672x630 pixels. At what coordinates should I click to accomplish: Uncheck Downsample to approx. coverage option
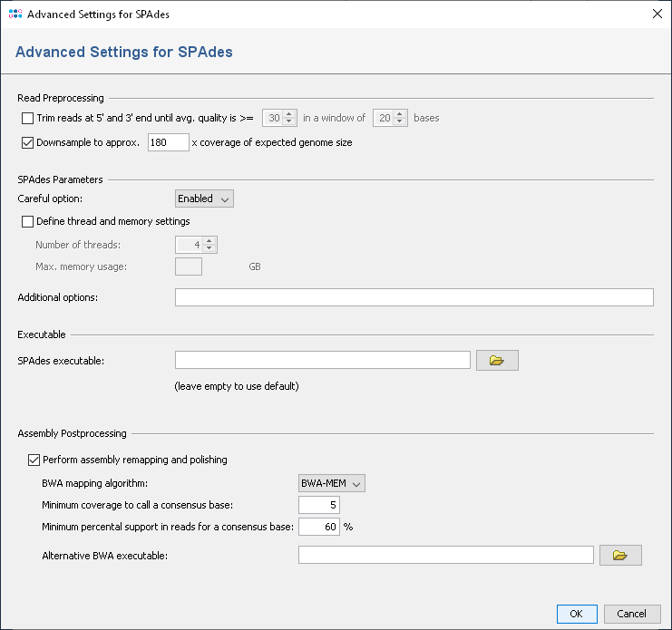click(x=26, y=142)
